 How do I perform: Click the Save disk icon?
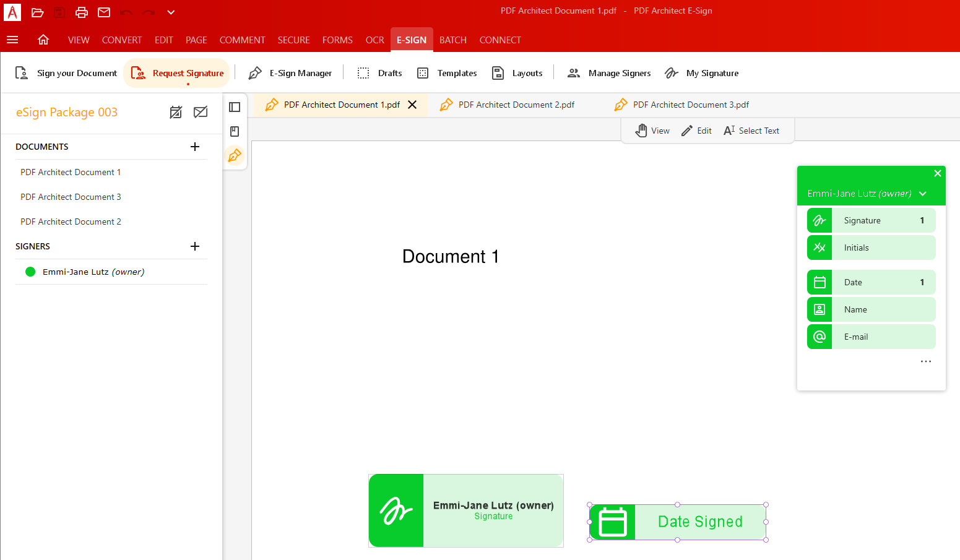tap(59, 12)
